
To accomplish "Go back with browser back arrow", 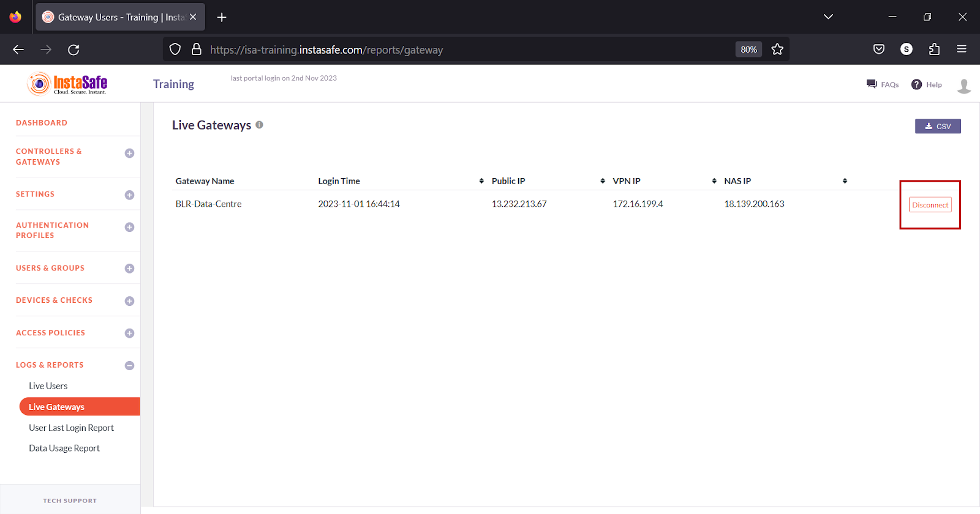I will (18, 50).
